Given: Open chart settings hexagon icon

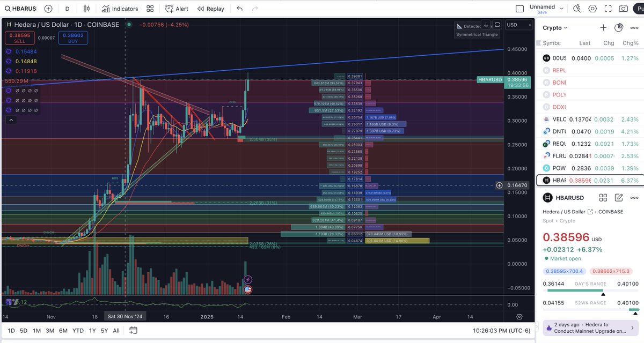Looking at the screenshot, I should (x=592, y=9).
